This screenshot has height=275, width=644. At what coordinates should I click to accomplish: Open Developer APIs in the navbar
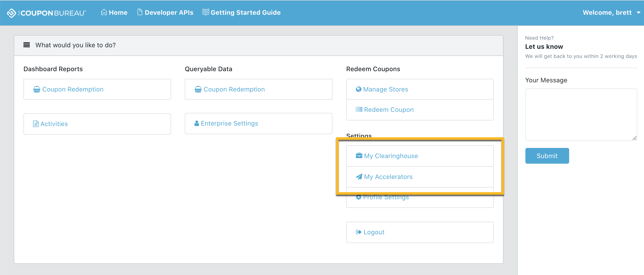point(169,13)
